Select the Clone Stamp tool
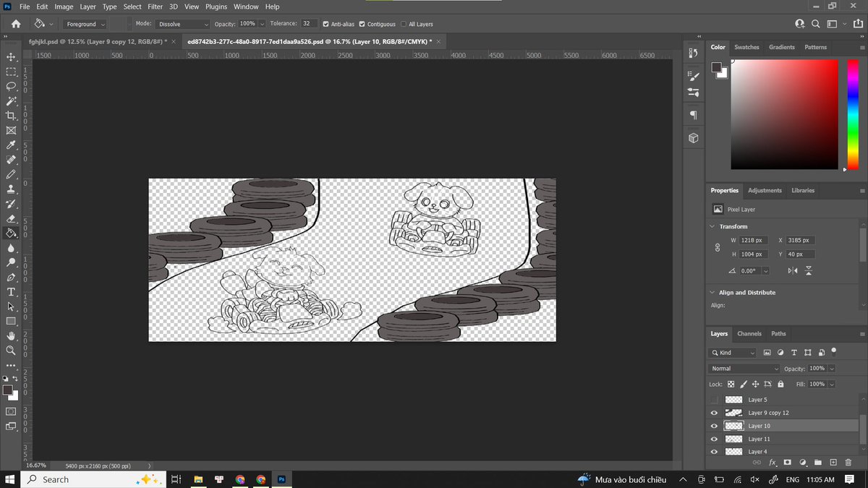 tap(11, 189)
